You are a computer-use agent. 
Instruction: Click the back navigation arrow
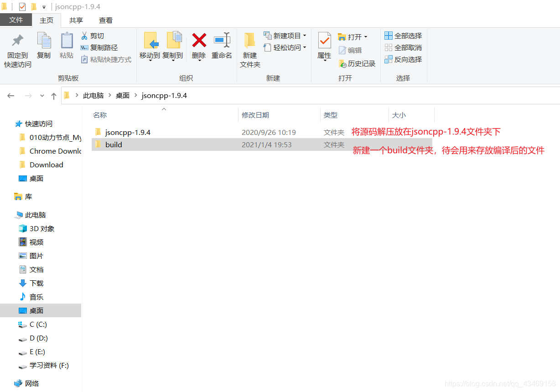tap(10, 95)
